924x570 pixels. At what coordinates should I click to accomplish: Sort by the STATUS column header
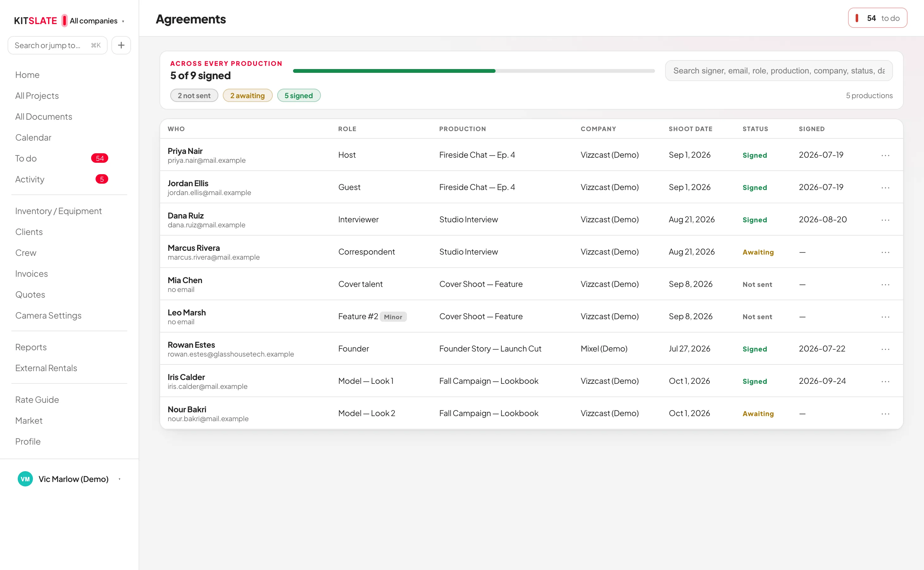755,129
